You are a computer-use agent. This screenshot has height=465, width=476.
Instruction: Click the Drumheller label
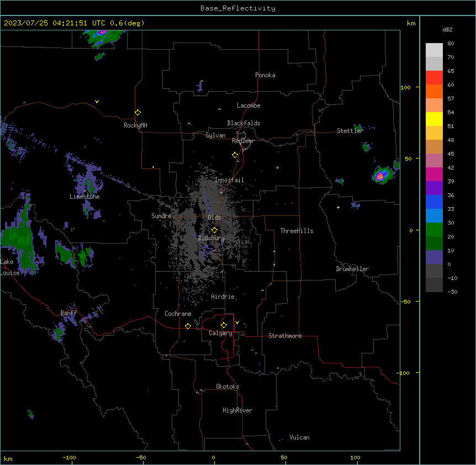click(352, 269)
